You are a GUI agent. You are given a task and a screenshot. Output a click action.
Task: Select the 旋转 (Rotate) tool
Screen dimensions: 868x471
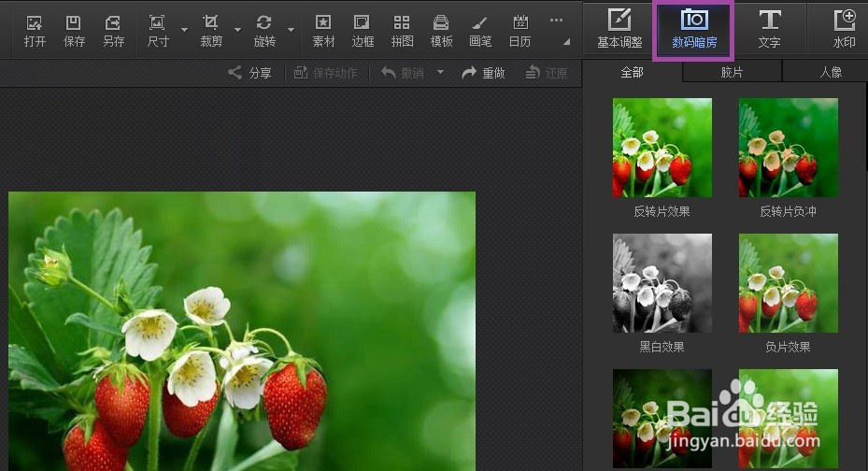pos(264,31)
